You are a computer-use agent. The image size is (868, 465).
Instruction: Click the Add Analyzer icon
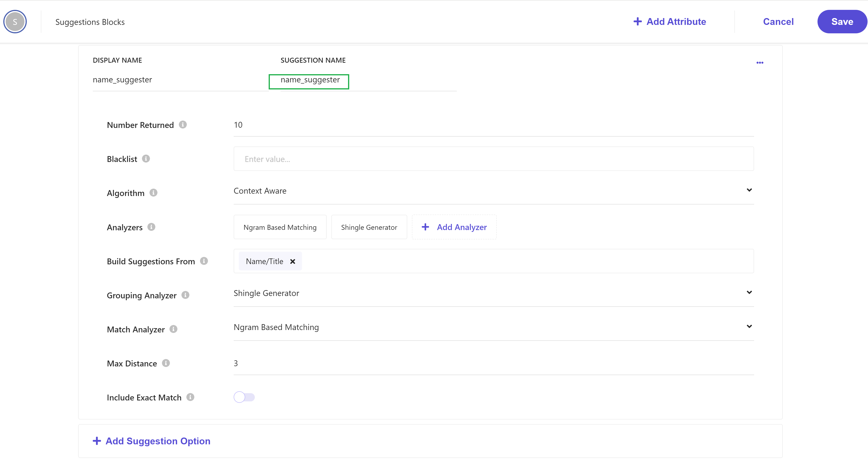(425, 227)
